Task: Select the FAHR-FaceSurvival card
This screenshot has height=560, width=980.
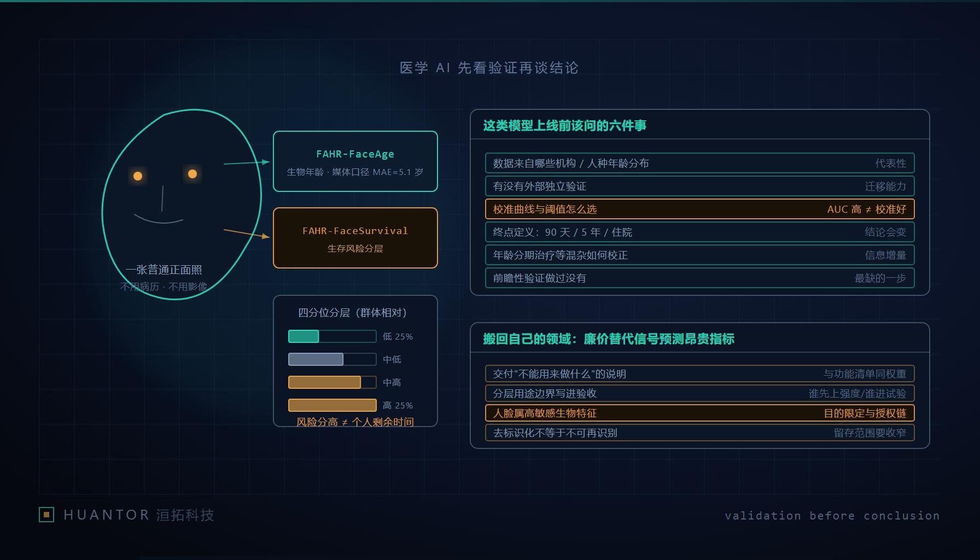Action: click(x=355, y=238)
